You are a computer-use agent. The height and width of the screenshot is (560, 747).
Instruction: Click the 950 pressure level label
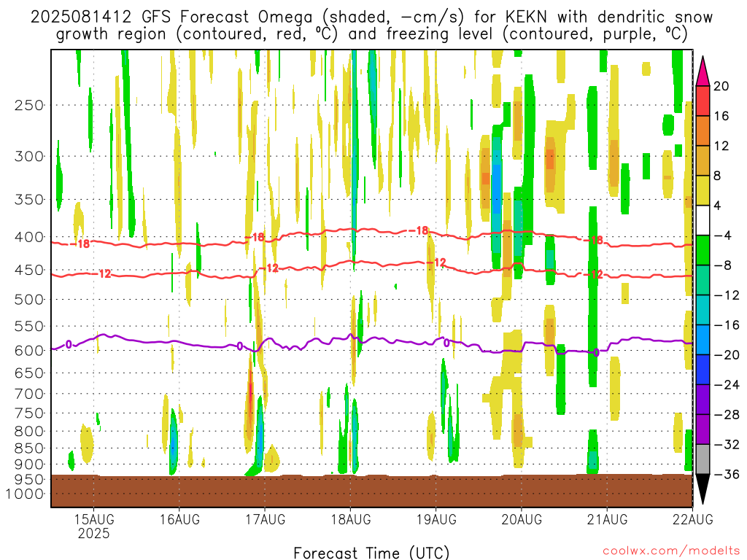[28, 480]
